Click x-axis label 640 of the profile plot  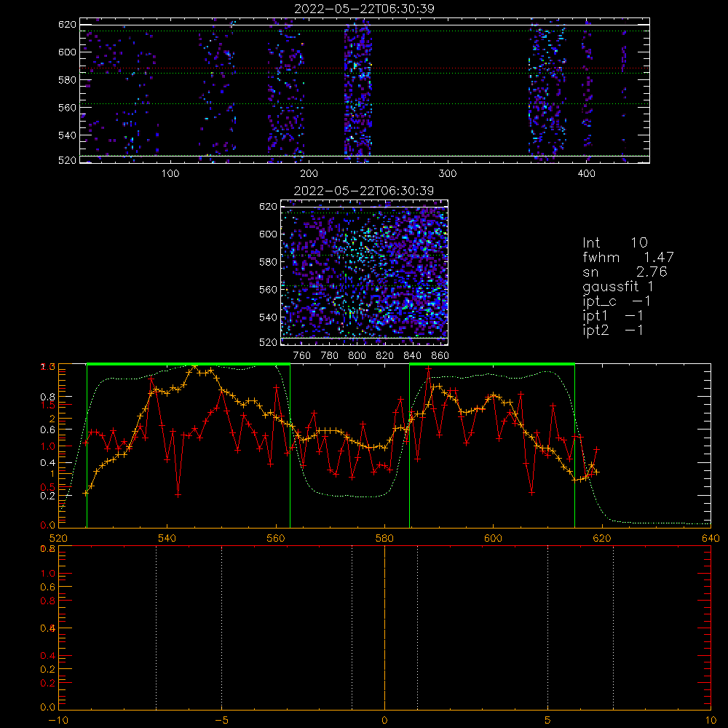[x=711, y=539]
